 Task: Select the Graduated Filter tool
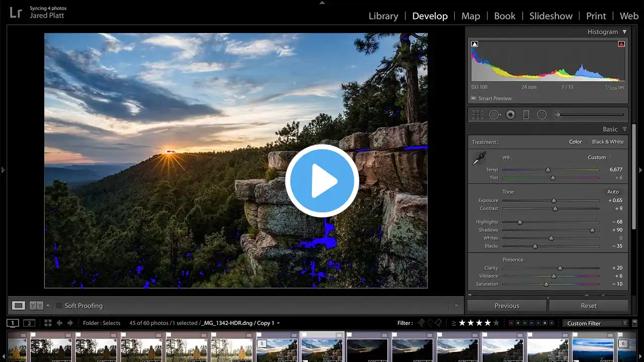[526, 115]
